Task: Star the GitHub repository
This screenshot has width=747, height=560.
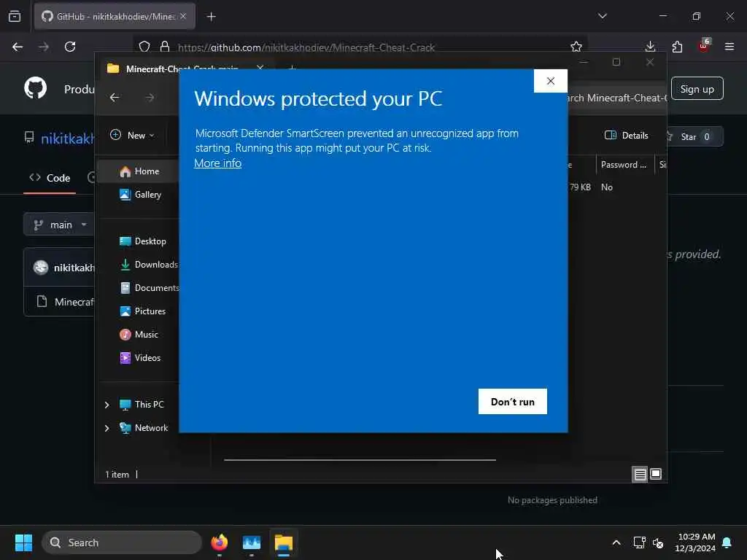Action: (x=694, y=136)
